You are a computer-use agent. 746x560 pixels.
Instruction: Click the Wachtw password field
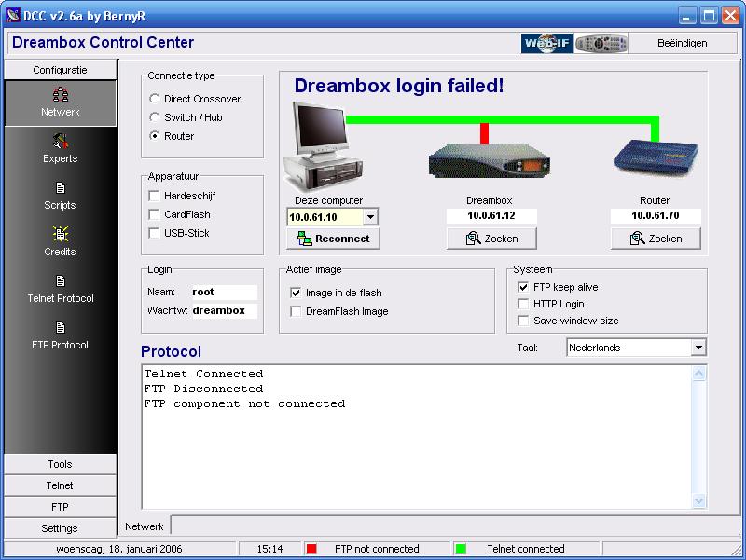pos(224,310)
